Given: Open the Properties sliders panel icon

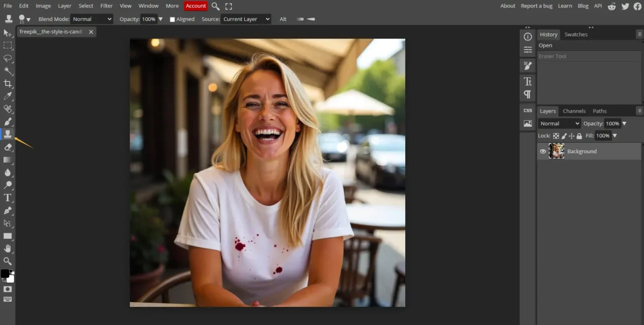Looking at the screenshot, I should tap(528, 49).
